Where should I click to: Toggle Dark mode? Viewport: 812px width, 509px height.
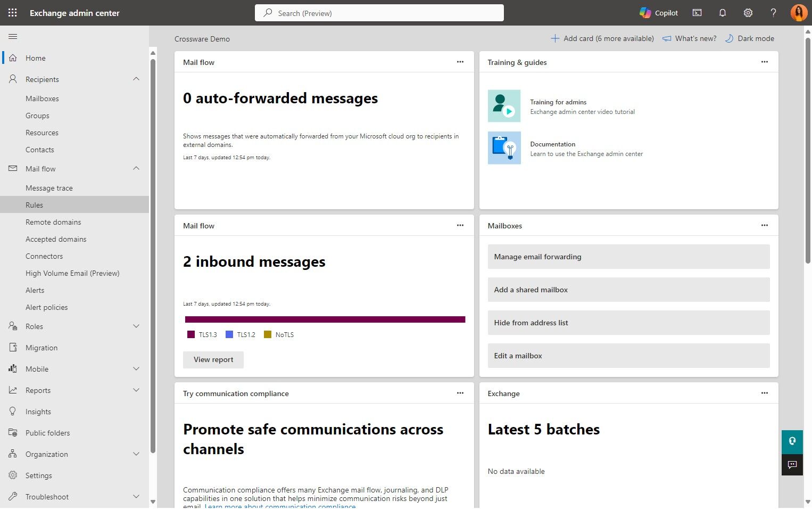[750, 38]
